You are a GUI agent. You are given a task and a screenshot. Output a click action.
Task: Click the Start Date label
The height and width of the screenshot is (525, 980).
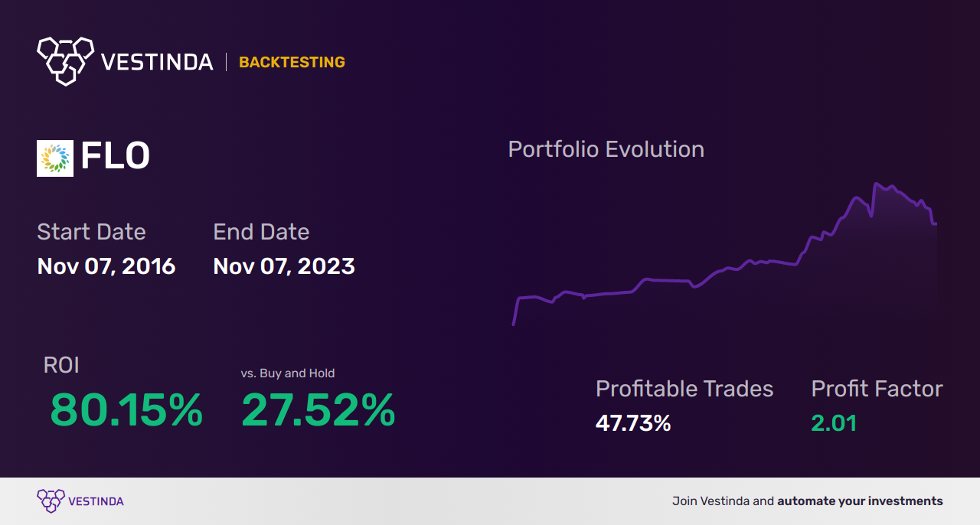(x=91, y=232)
